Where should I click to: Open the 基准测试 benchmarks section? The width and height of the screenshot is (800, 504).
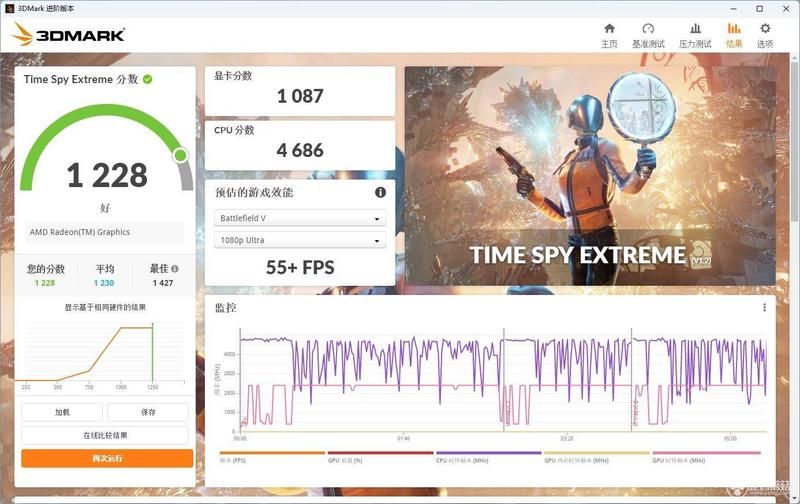648,36
